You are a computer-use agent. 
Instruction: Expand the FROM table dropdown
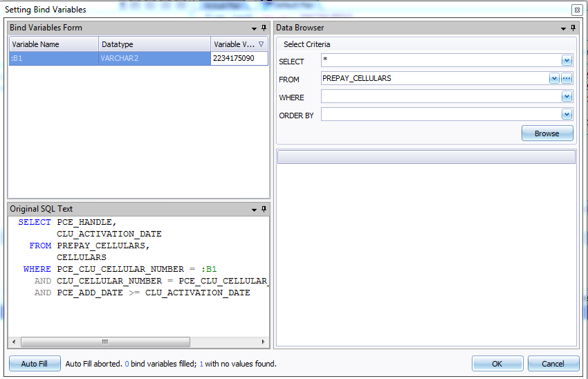click(x=554, y=78)
